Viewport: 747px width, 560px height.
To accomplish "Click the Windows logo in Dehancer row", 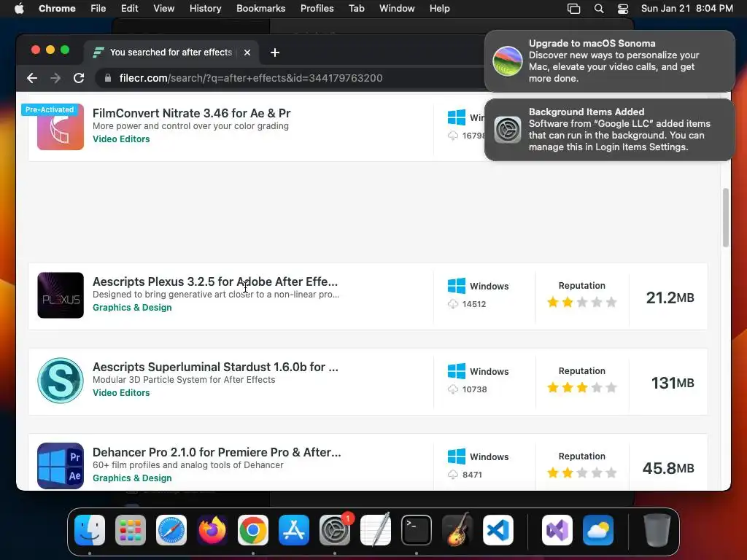I will [x=457, y=456].
